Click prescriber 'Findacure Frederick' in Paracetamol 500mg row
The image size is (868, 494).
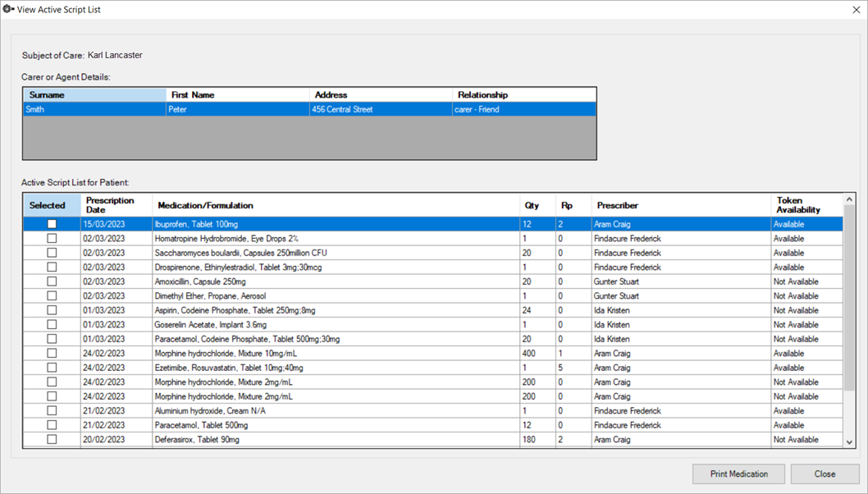click(x=681, y=425)
